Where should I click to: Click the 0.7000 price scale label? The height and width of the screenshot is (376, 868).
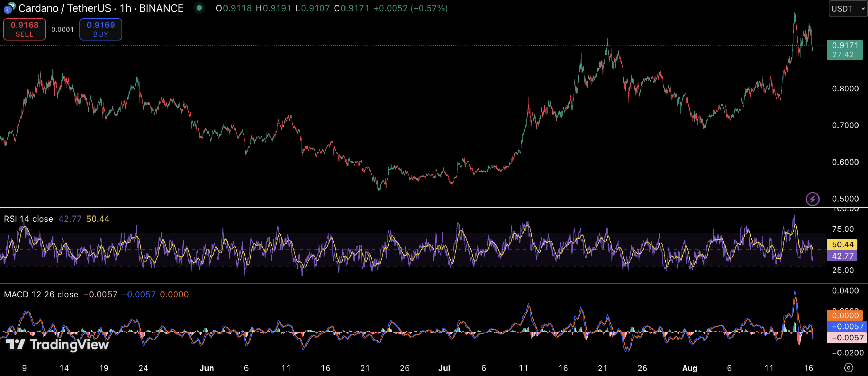pyautogui.click(x=845, y=125)
